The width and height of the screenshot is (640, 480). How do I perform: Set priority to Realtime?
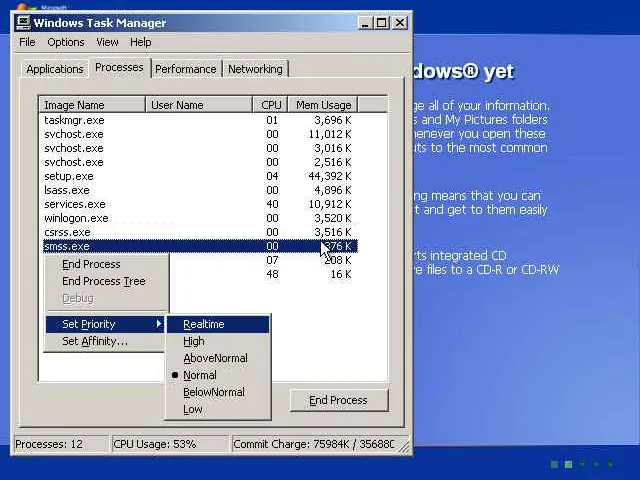tap(218, 324)
